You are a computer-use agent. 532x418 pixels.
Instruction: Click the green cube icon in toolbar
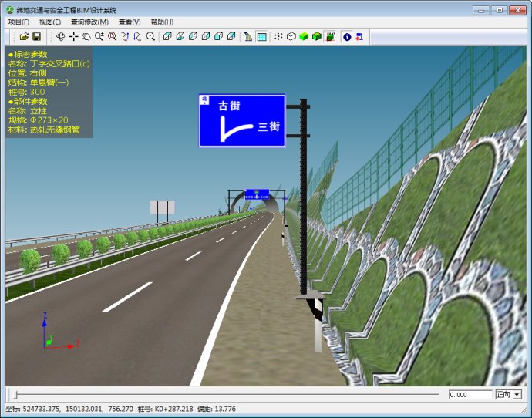coord(304,36)
